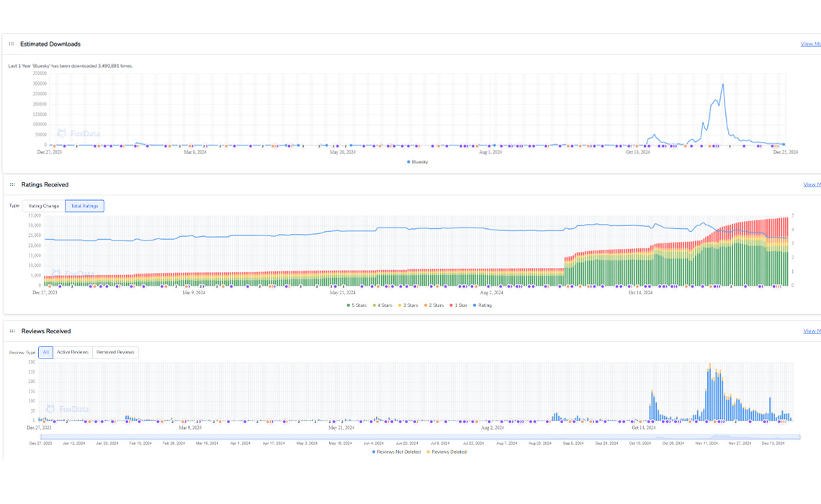Click 'Mar 8, 2024' on the downloads axis
821x504 pixels.
(x=194, y=153)
